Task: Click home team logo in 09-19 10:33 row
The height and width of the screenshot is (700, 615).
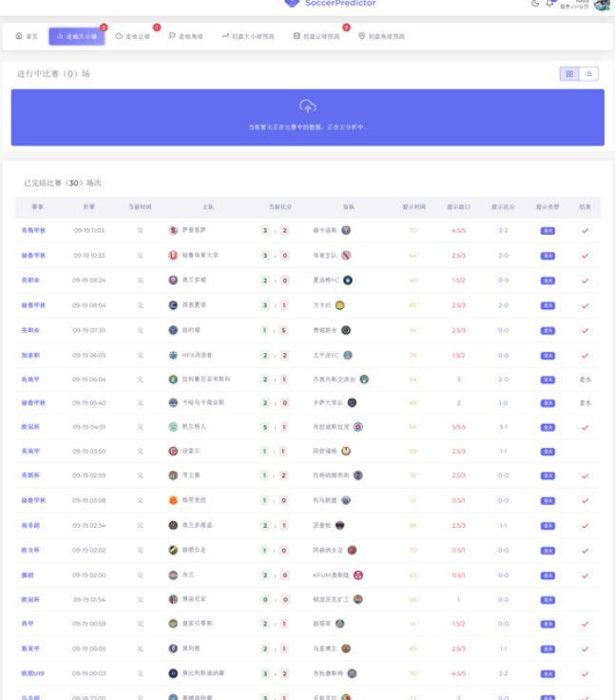Action: coord(173,255)
